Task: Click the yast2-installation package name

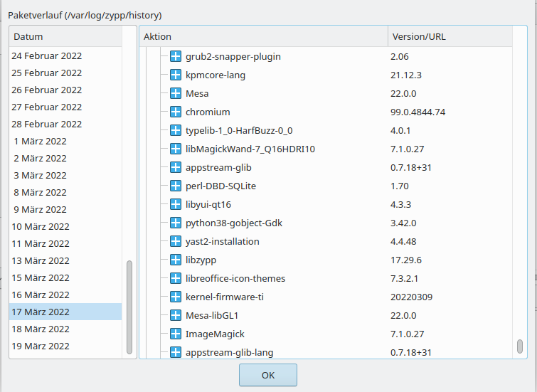Action: (222, 242)
